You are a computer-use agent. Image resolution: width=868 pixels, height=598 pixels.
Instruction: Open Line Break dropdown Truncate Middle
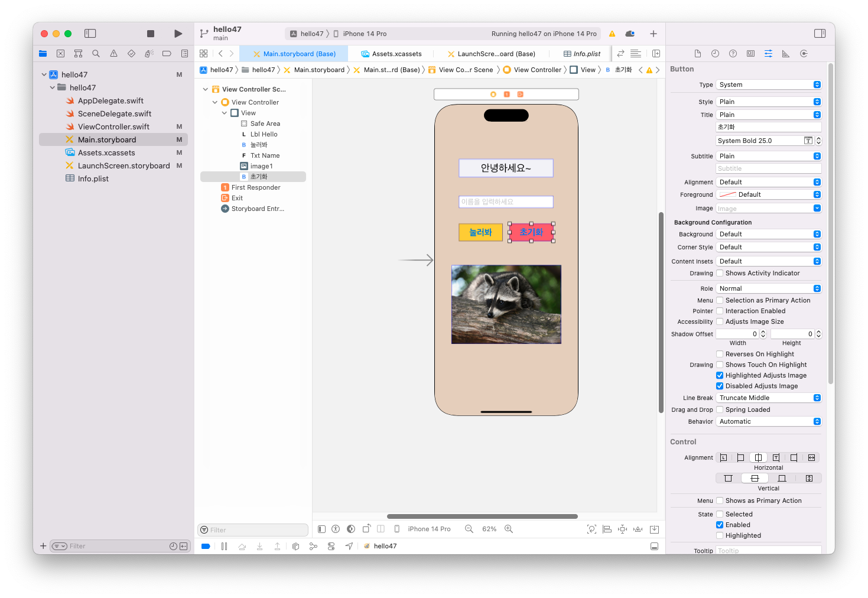[769, 398]
